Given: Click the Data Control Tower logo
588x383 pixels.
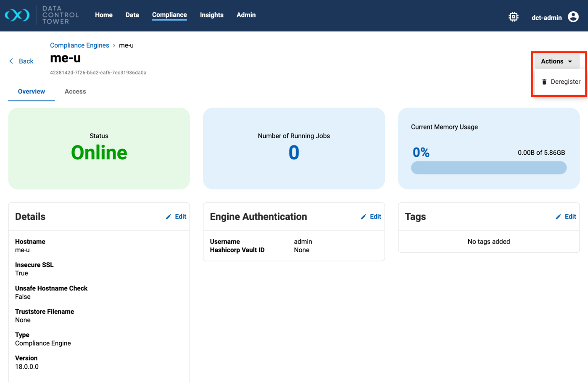Looking at the screenshot, I should pos(17,15).
